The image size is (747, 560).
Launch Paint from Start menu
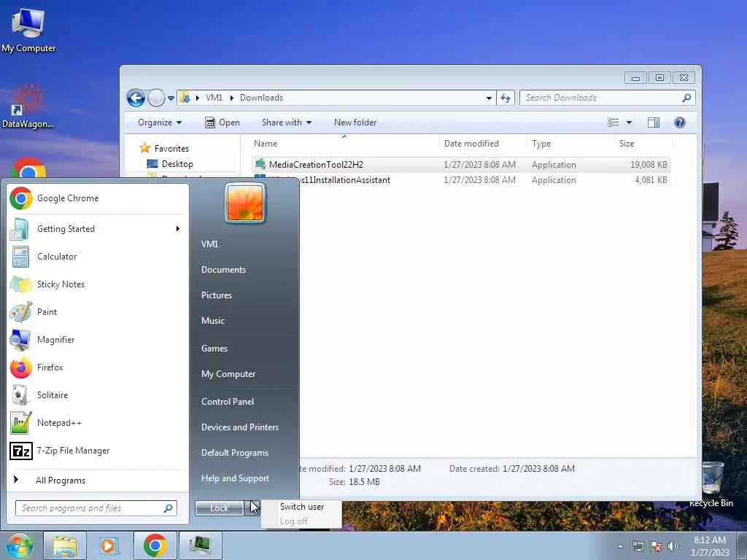coord(97,312)
